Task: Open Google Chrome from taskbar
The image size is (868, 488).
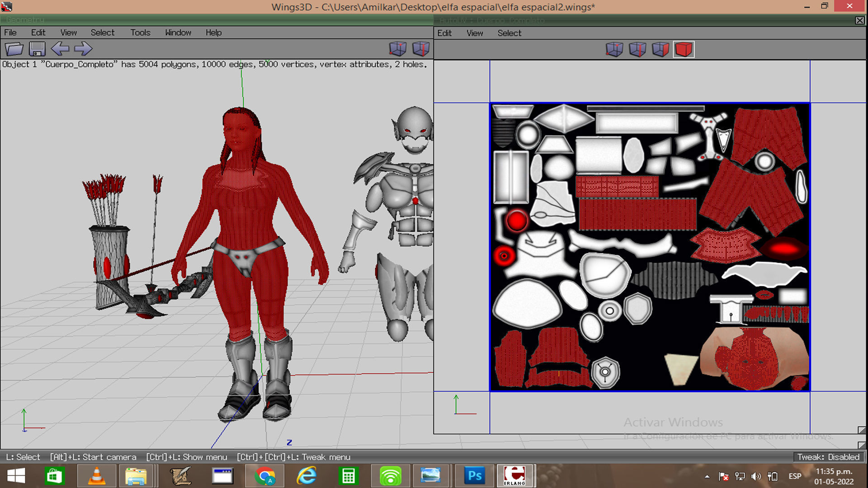Action: (x=264, y=476)
